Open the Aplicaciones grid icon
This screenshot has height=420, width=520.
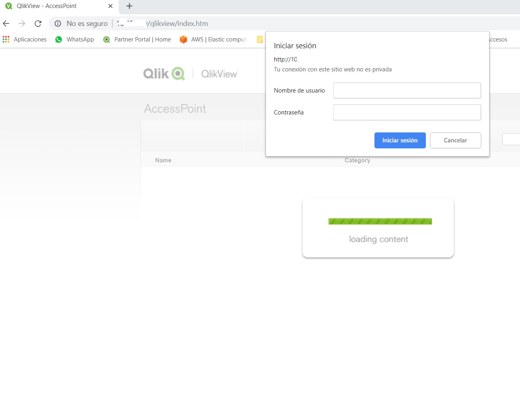pyautogui.click(x=6, y=39)
